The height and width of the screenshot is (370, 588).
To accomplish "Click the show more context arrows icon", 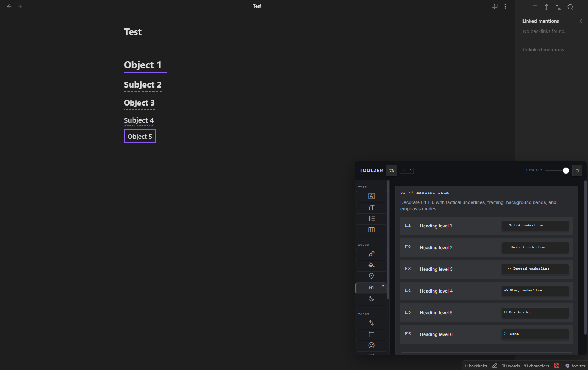I will pyautogui.click(x=546, y=7).
